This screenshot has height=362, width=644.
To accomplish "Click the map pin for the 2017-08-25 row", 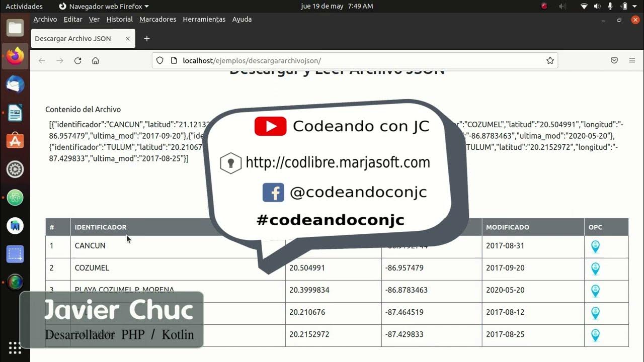I will [595, 335].
